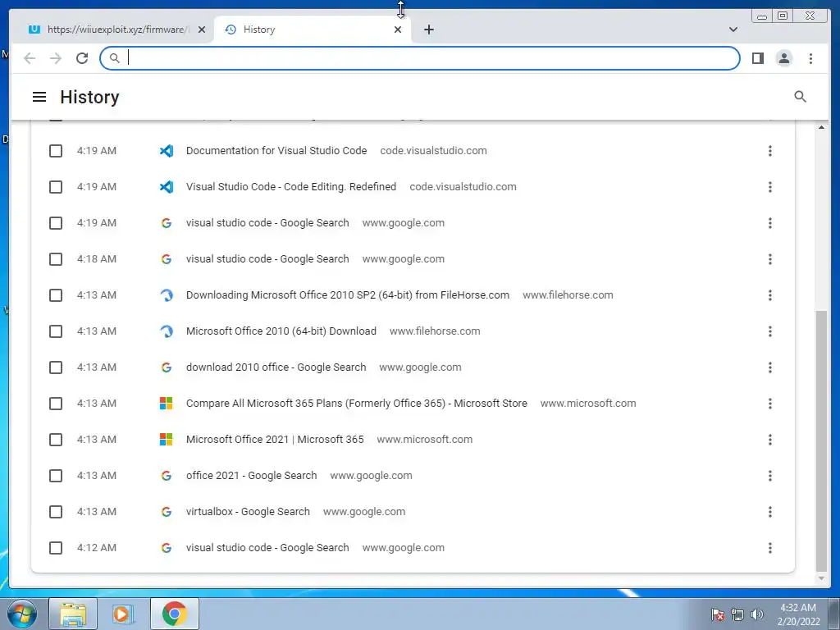Go forward to the next page
The width and height of the screenshot is (840, 630).
point(56,58)
